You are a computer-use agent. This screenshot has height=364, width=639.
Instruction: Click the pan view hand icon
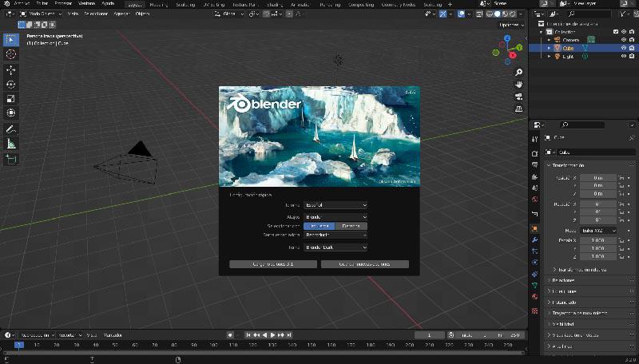click(x=518, y=85)
